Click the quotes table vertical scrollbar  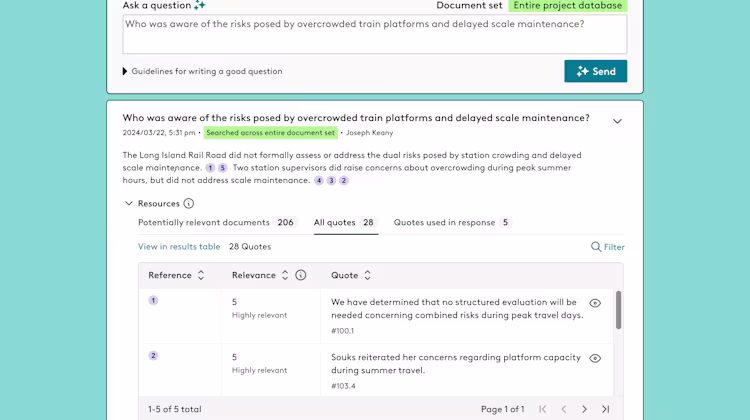(618, 310)
